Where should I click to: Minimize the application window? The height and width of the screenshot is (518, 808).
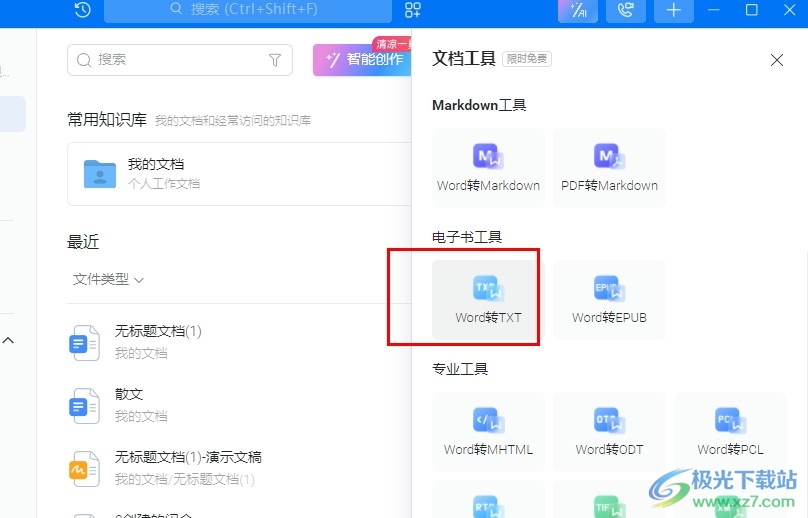point(714,10)
